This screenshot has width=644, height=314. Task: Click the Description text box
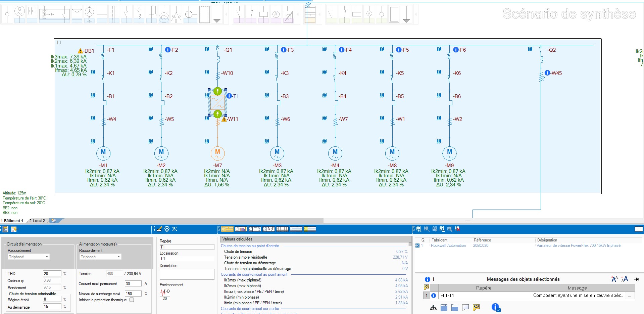coord(187,274)
